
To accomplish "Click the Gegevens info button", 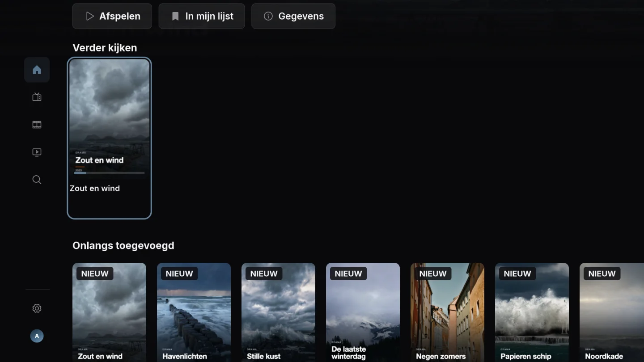I will click(293, 16).
